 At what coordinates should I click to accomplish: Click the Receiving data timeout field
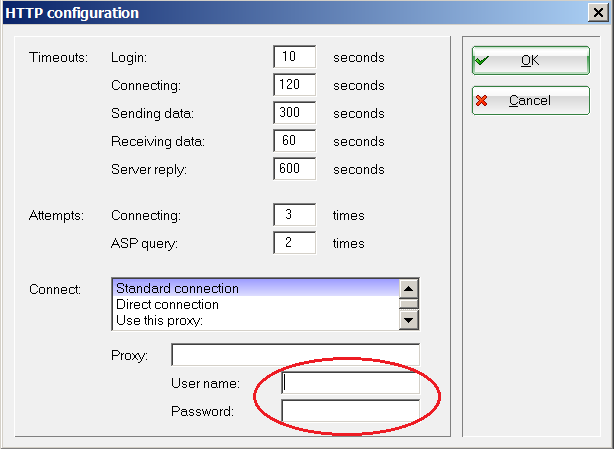click(294, 141)
